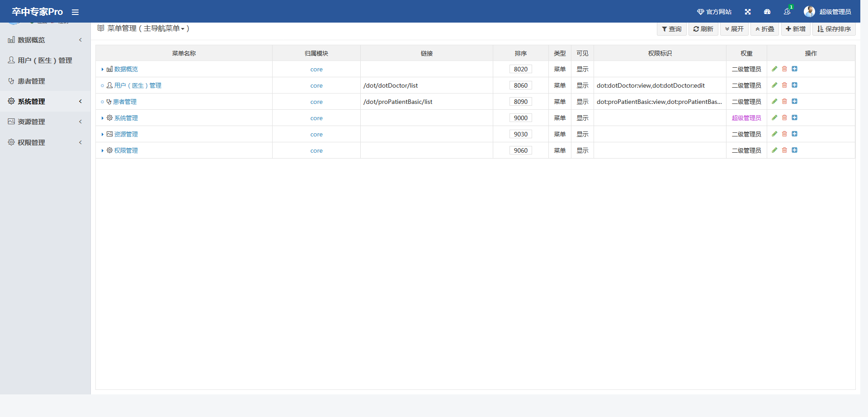Open the 资源管理 link in table
The image size is (868, 417).
click(126, 134)
